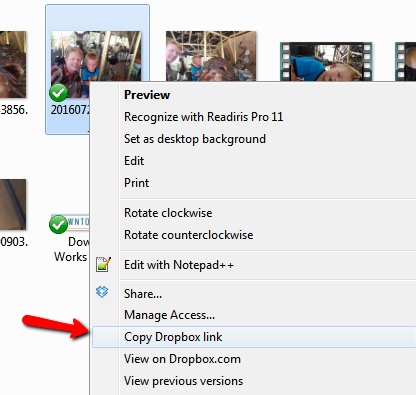This screenshot has width=416, height=395.
Task: Select Rotate counterclockwise option
Action: [x=189, y=235]
